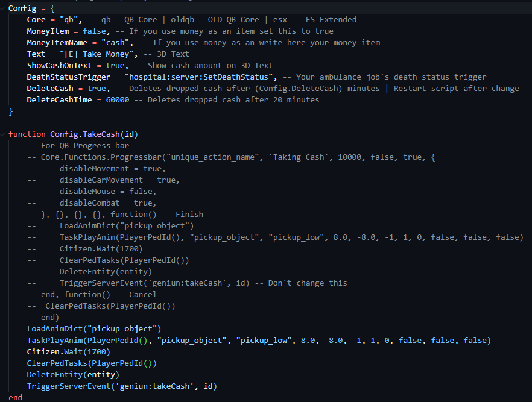The height and width of the screenshot is (402, 532).
Task: Click the uncommented Citizen.Wait(1700) line
Action: (x=69, y=352)
